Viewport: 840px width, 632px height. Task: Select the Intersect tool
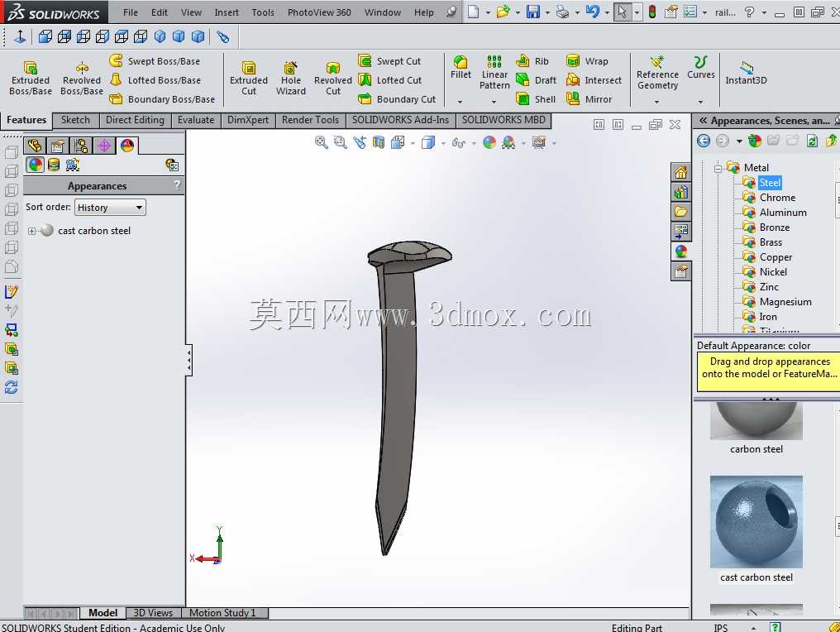(x=594, y=80)
